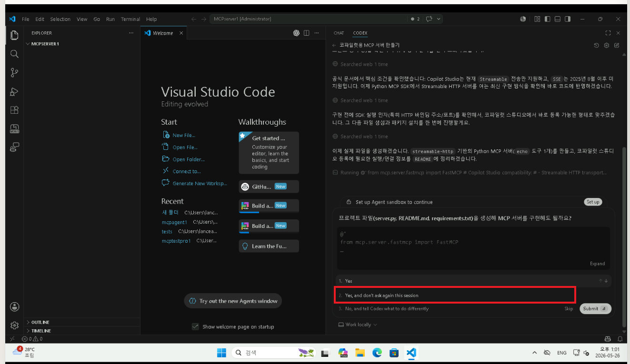Viewport: 630px width, 364px height.
Task: Open the M365 toolkit sidebar icon
Action: pyautogui.click(x=14, y=128)
